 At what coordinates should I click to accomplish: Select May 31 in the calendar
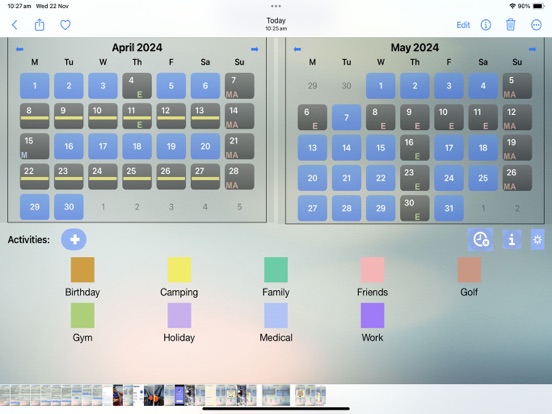[x=449, y=208]
